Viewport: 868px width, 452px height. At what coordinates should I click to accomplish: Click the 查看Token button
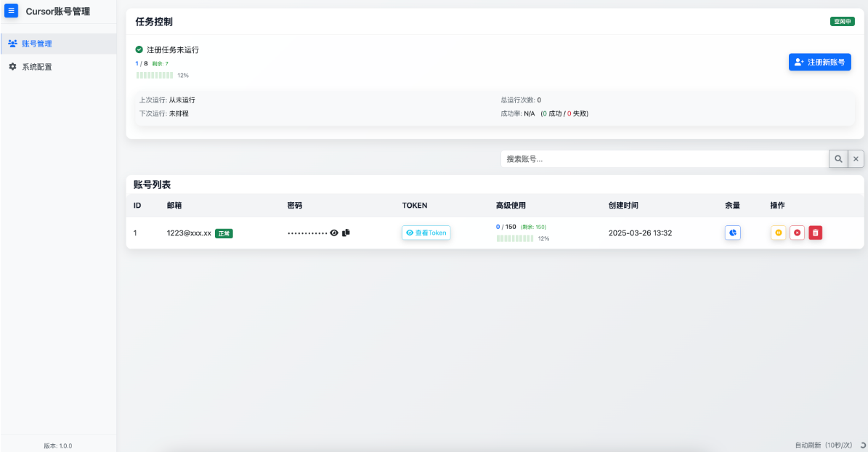click(x=426, y=233)
